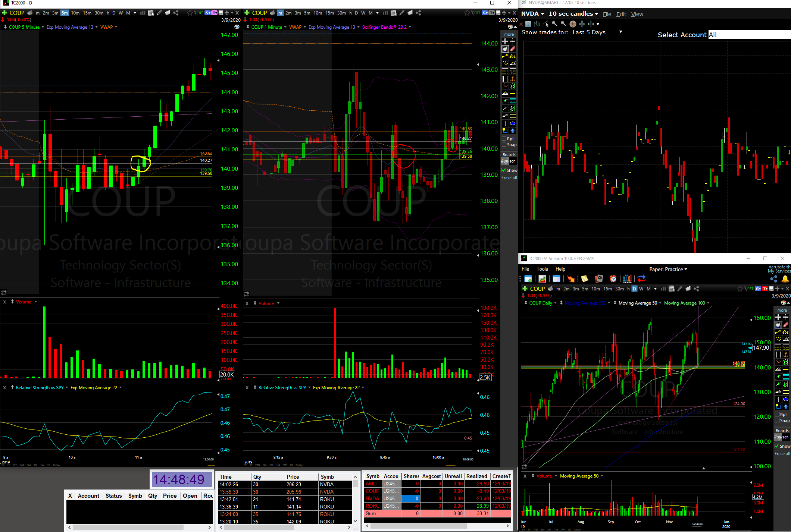Click the green plus on 5-minute chart
The width and height of the screenshot is (791, 532).
coord(4,13)
